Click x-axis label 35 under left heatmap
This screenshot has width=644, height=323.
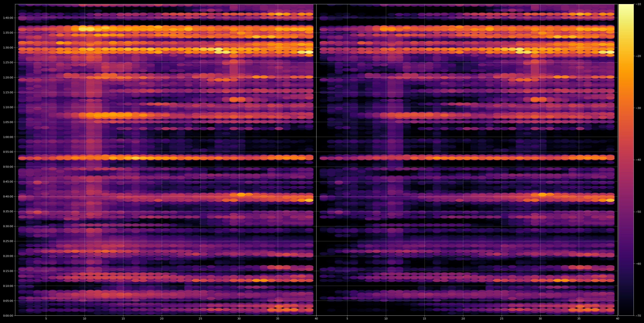pos(278,319)
